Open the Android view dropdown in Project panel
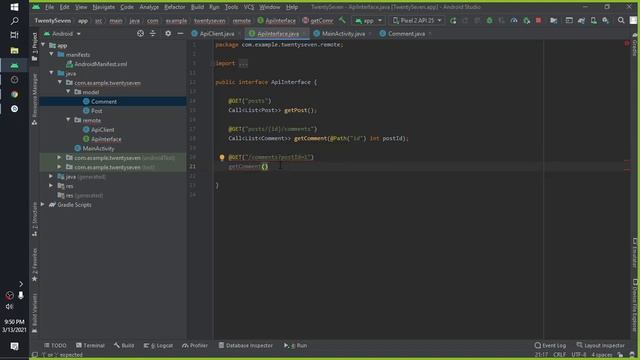This screenshot has height=360, width=640. [62, 33]
